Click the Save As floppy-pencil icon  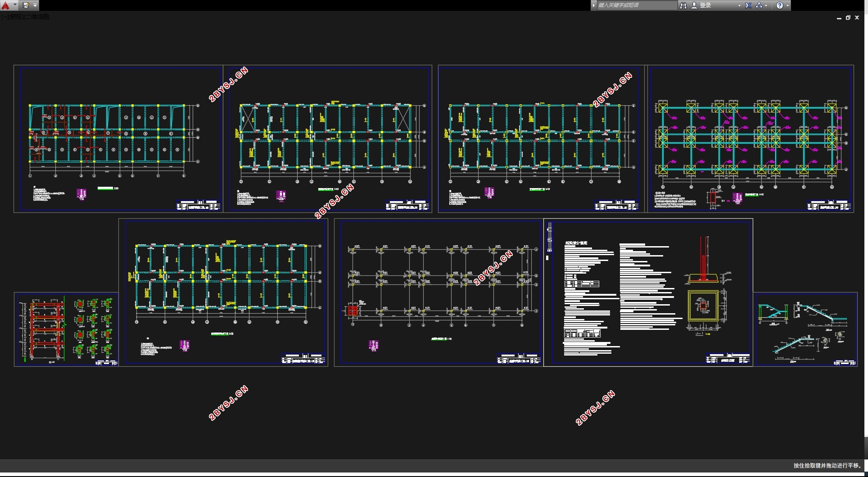coord(26,5)
